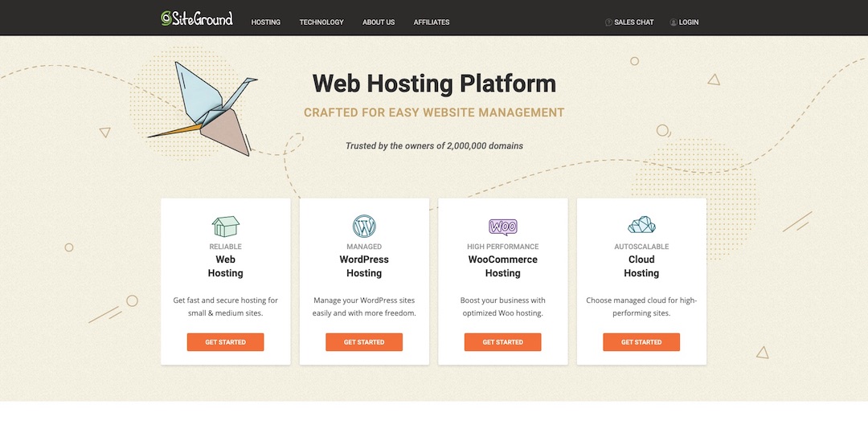The height and width of the screenshot is (441, 868).
Task: Click the 'MANAGED' label
Action: [x=364, y=247]
